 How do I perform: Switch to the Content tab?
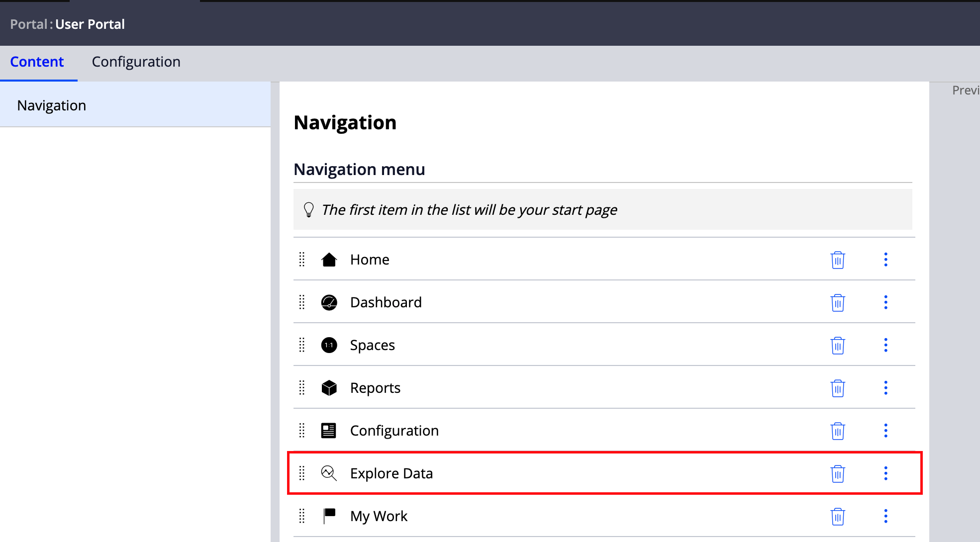[37, 62]
